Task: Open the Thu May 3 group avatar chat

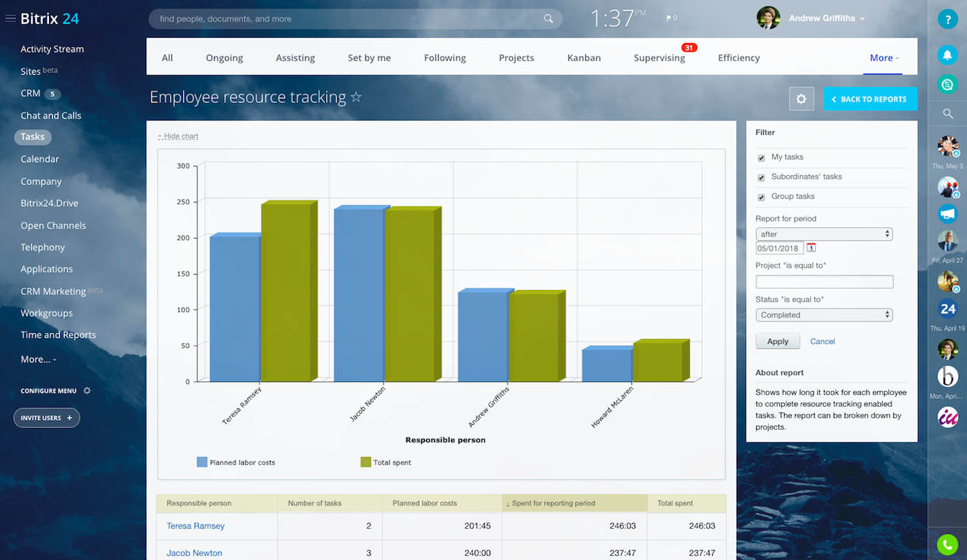Action: pos(947,146)
